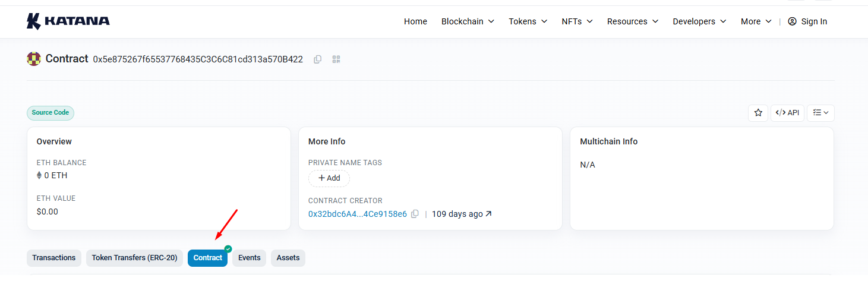Click the contract identicon avatar
Image resolution: width=868 pixels, height=284 pixels.
33,59
